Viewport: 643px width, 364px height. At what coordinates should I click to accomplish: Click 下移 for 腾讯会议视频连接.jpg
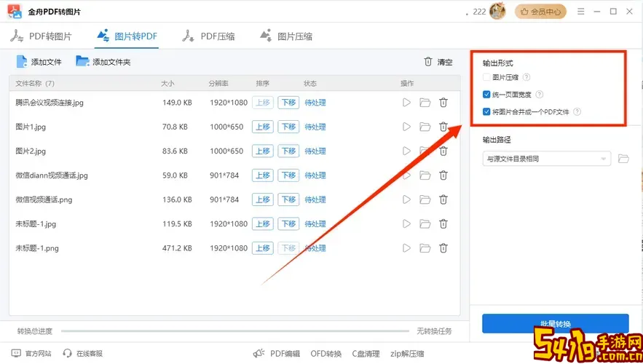(288, 103)
